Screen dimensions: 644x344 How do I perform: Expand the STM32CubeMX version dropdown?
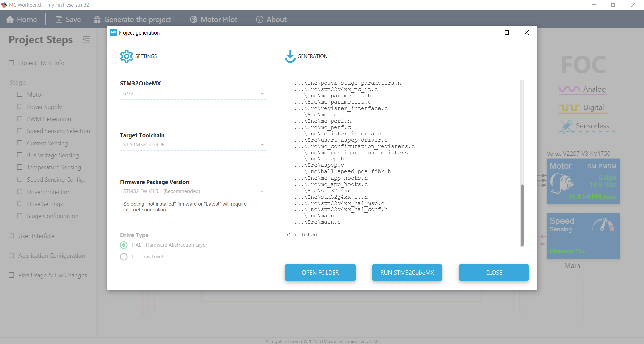pyautogui.click(x=262, y=94)
